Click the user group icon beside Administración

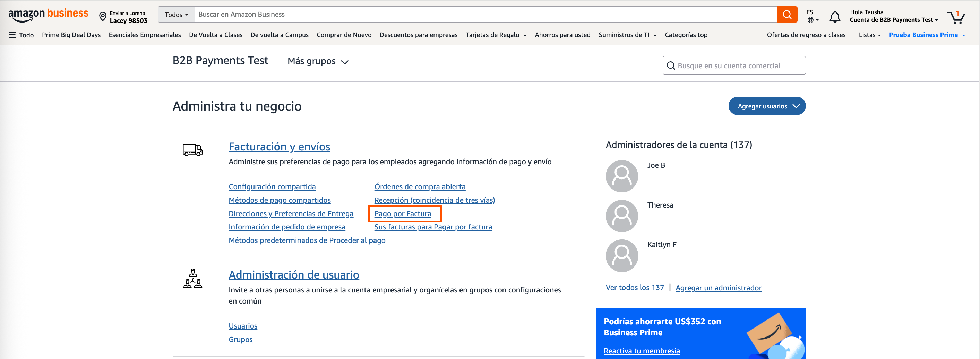tap(192, 279)
